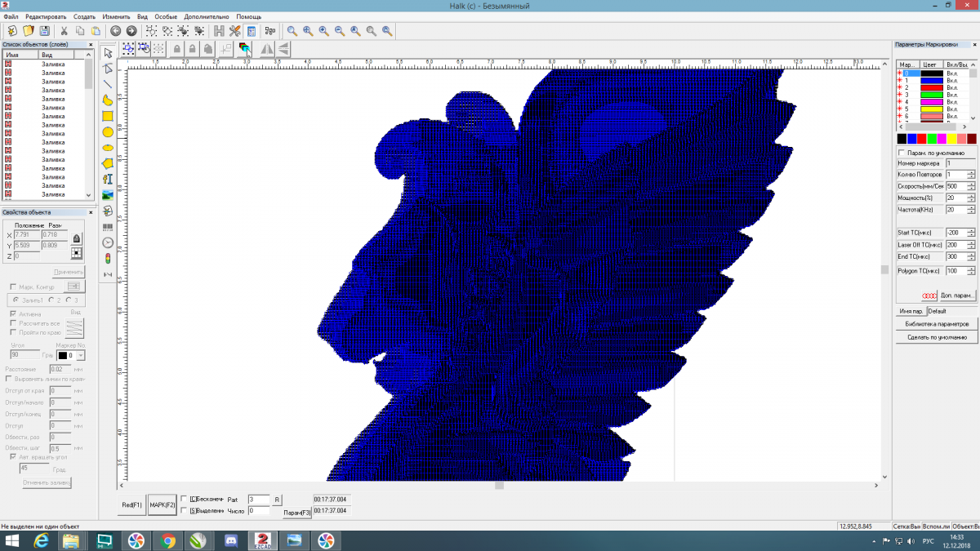Viewport: 980px width, 551px height.
Task: Enable the [S] mark selected checkbox
Action: tap(184, 510)
